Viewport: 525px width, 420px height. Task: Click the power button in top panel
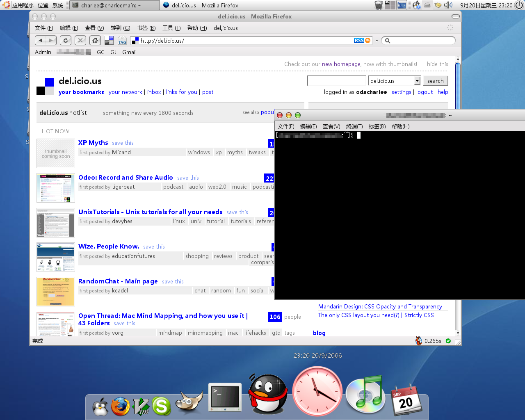(519, 5)
